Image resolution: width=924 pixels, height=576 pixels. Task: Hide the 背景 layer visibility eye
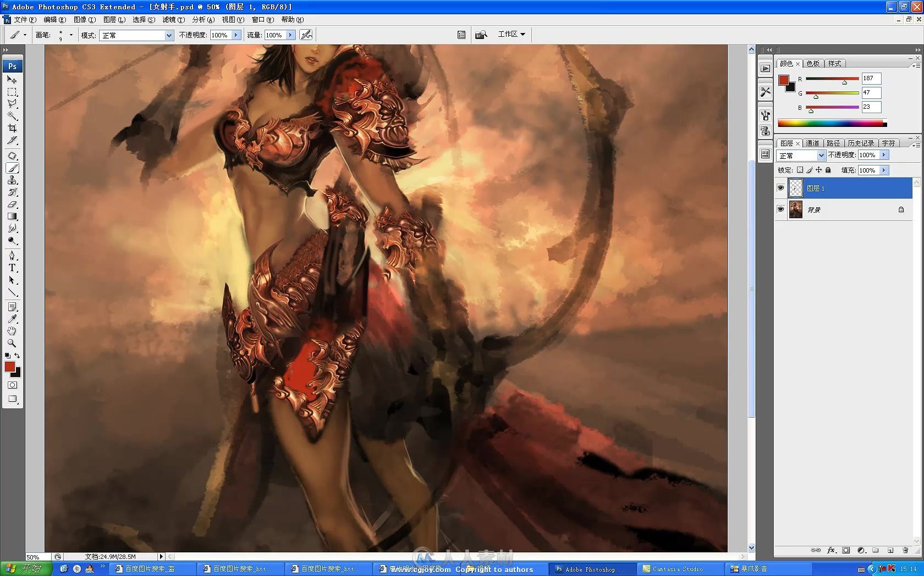pos(780,209)
